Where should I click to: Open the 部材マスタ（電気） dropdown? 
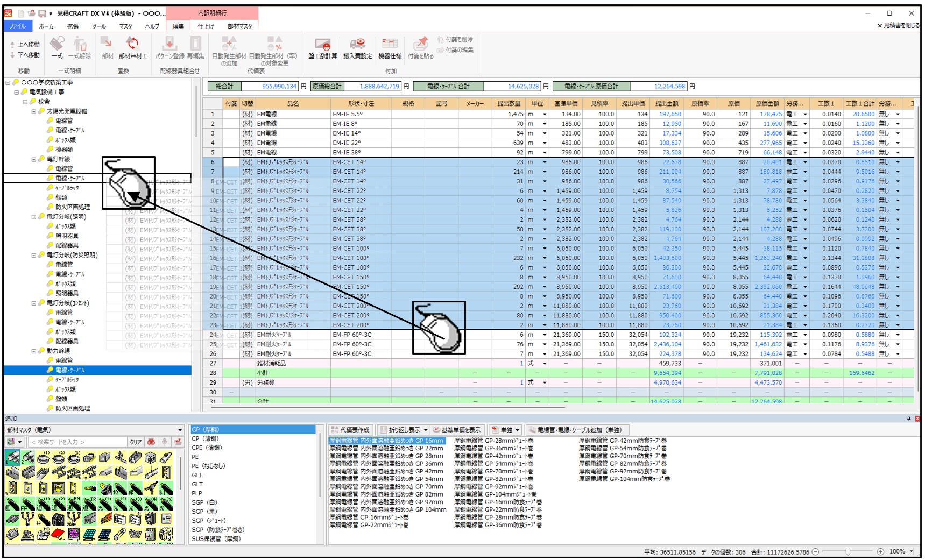(180, 430)
